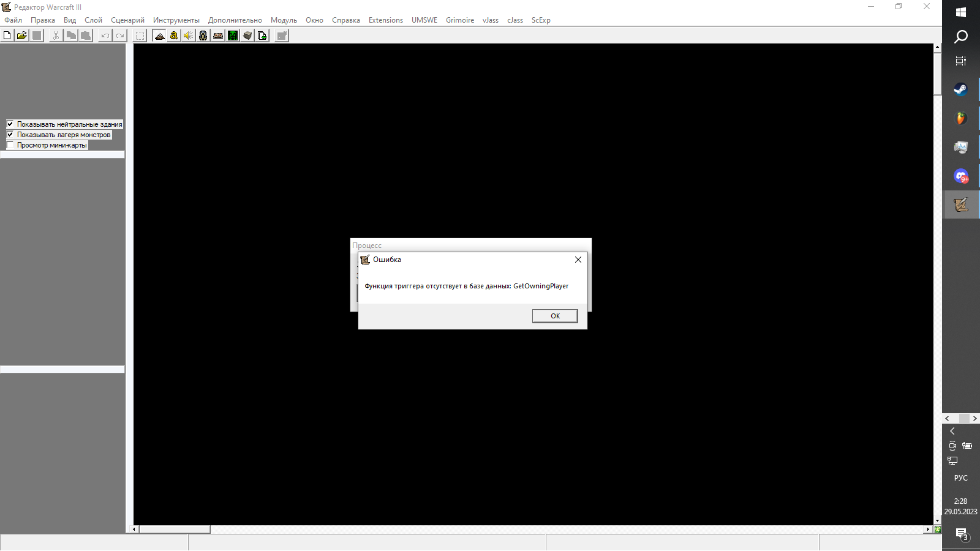Click the map view scroll-left arrow

click(135, 529)
